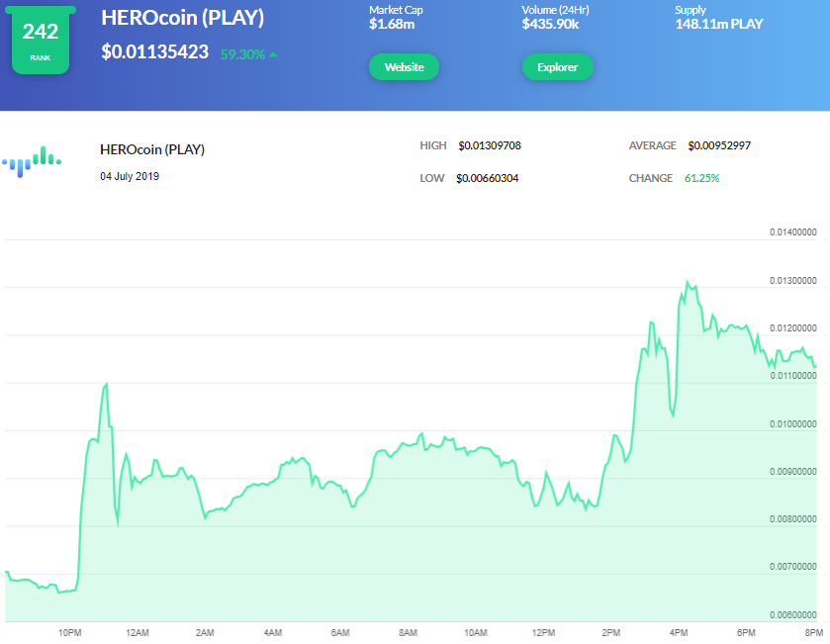Click the 4AM time axis label
The width and height of the screenshot is (830, 644).
point(273,633)
